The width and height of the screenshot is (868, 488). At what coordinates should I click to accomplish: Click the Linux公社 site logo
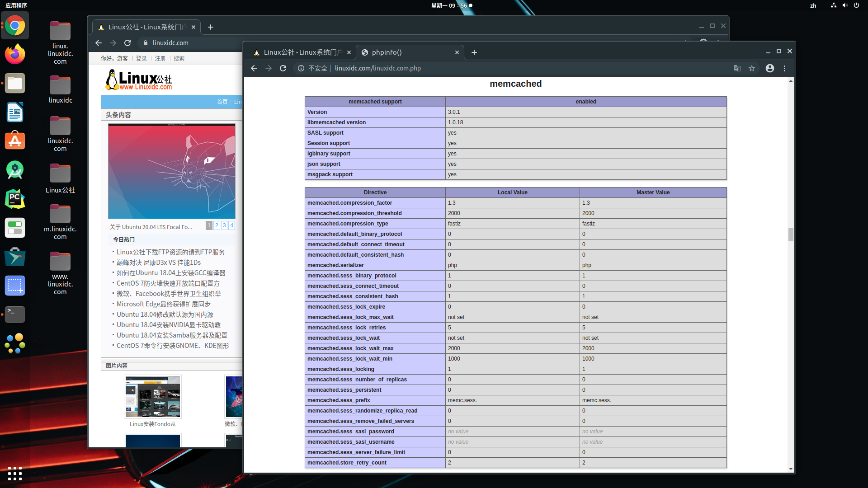[138, 80]
